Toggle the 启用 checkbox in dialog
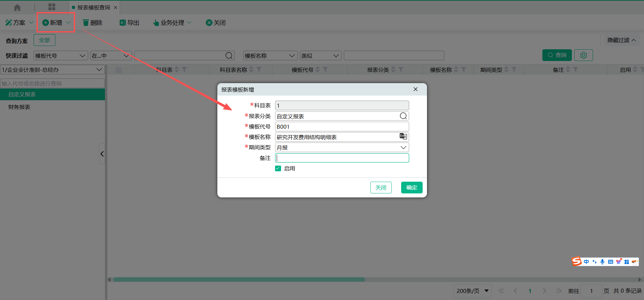The image size is (644, 300). tap(278, 169)
